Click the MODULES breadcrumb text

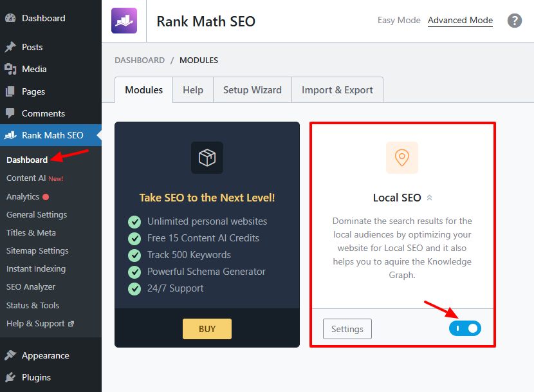click(199, 61)
